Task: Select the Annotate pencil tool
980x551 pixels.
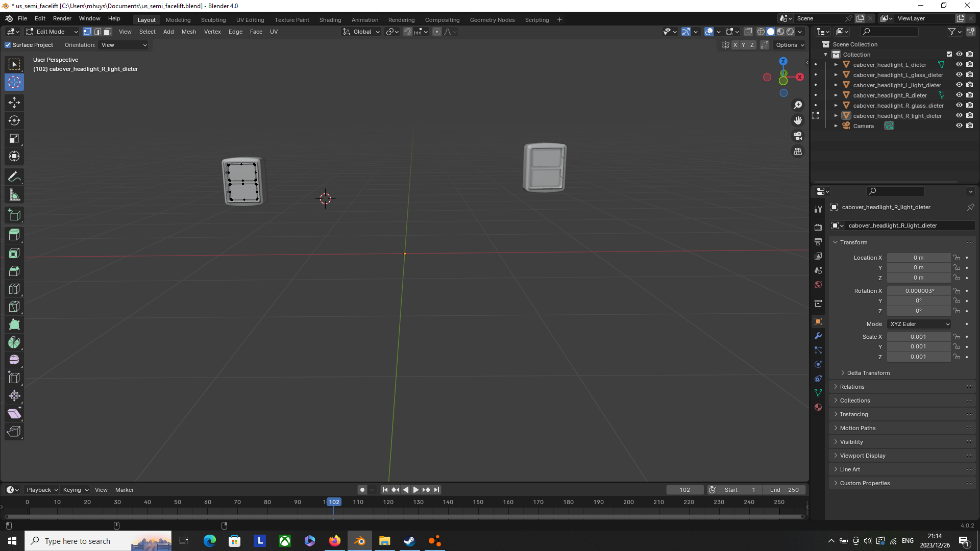Action: 14,177
